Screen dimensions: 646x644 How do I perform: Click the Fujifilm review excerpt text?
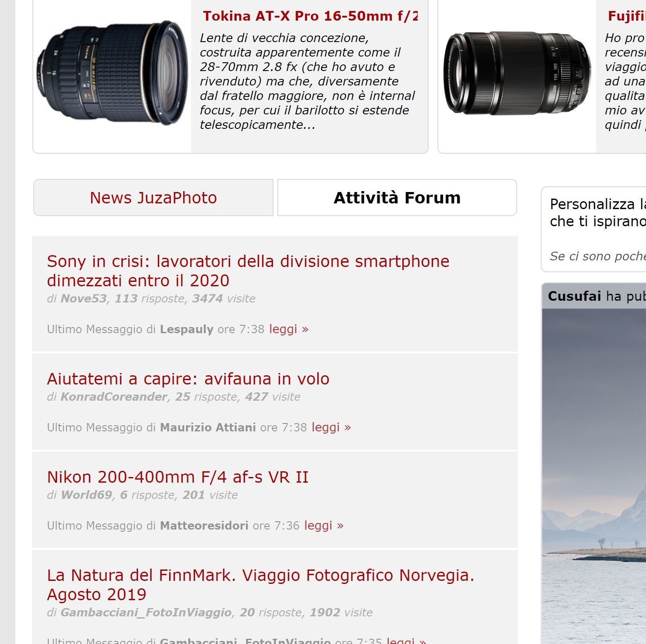click(x=625, y=82)
